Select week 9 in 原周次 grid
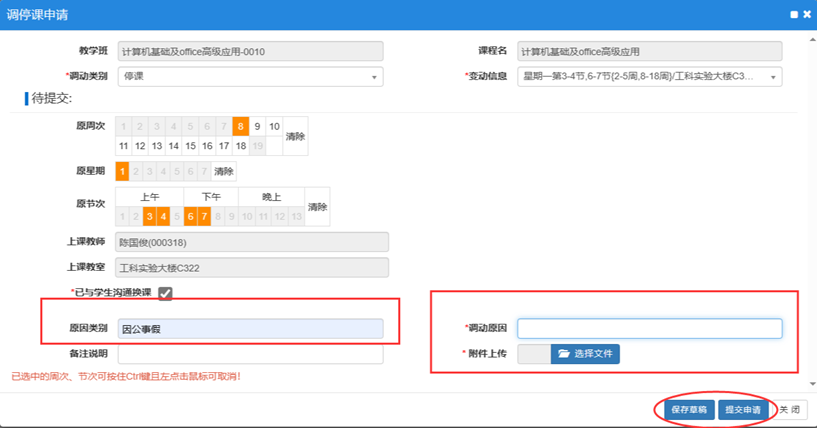Viewport: 817px width, 428px height. (x=257, y=126)
